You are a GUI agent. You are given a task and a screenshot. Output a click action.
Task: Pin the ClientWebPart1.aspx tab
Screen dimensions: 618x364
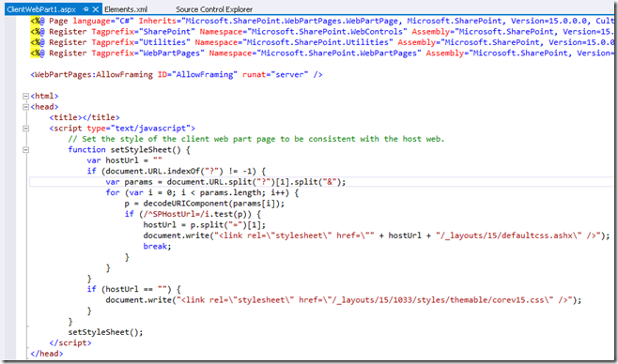pos(85,9)
